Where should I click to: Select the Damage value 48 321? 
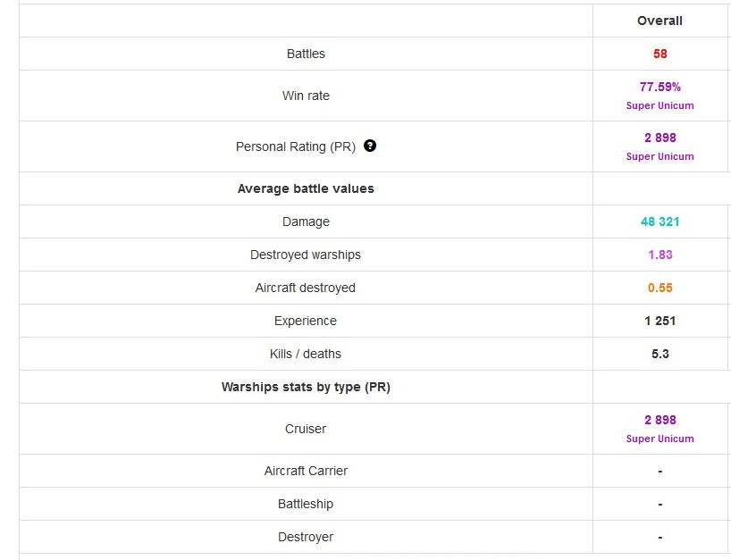[x=660, y=221]
